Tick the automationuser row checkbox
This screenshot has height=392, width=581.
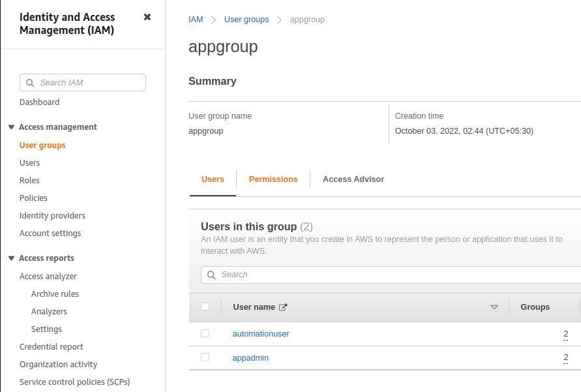tap(205, 333)
